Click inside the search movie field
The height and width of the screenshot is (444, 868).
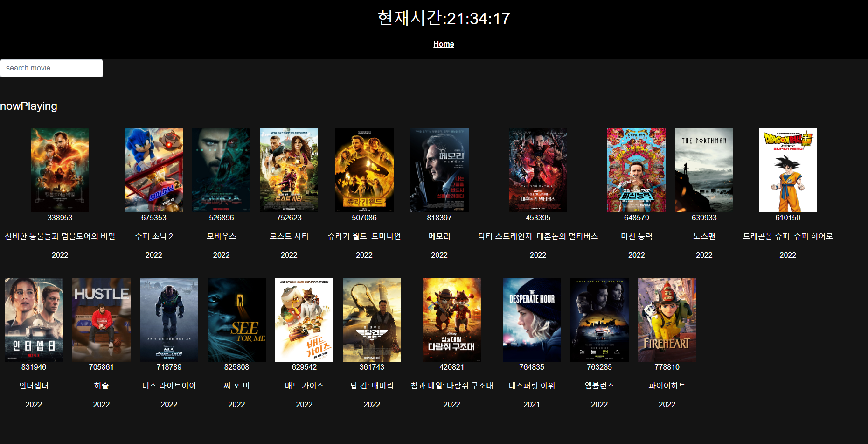click(51, 68)
